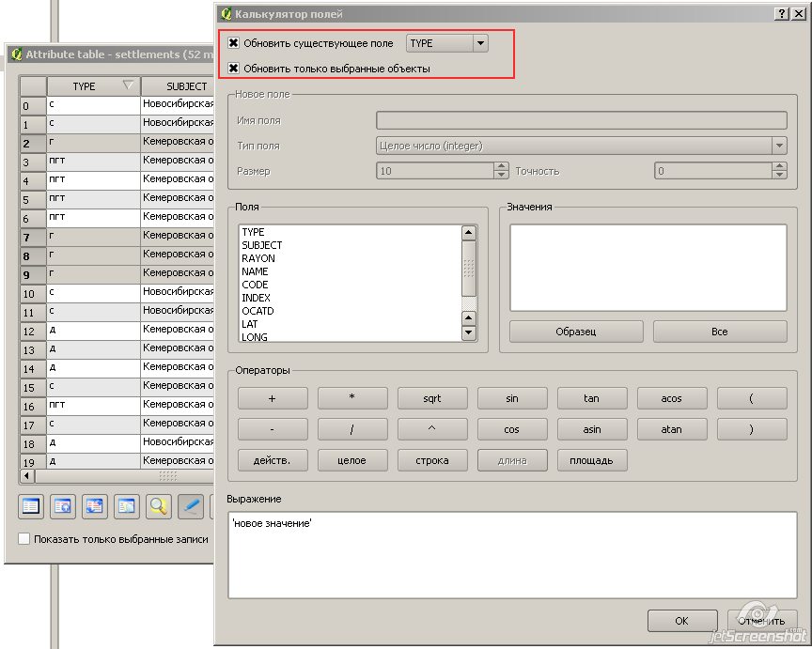Click the 'Точность' spinner arrows
Viewport: 812px width, 649px height.
[779, 170]
